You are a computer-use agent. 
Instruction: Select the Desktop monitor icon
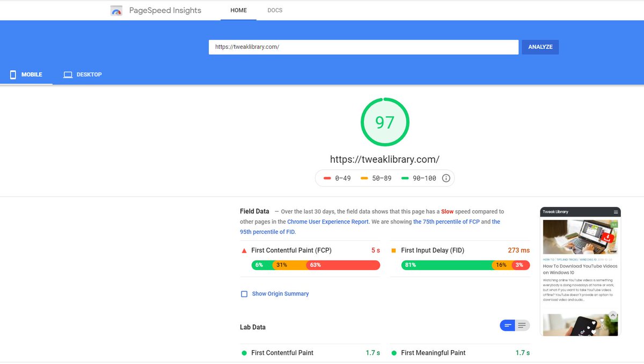coord(68,75)
